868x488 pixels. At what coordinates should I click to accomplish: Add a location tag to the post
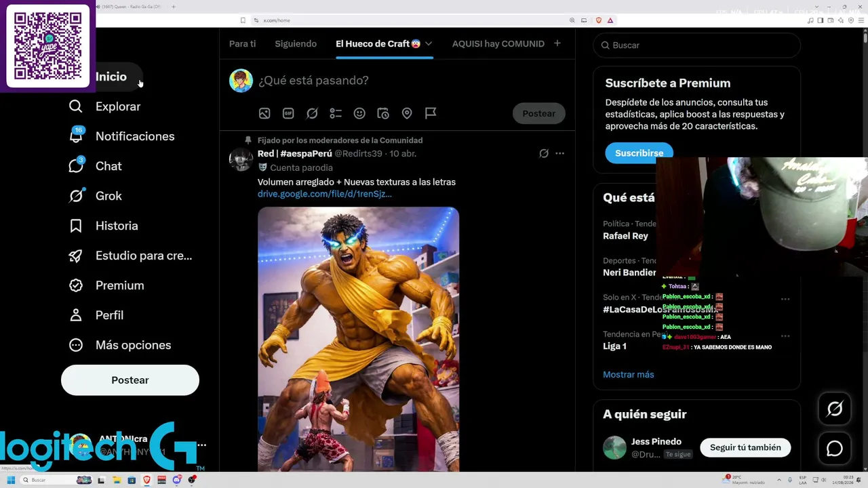tap(407, 113)
